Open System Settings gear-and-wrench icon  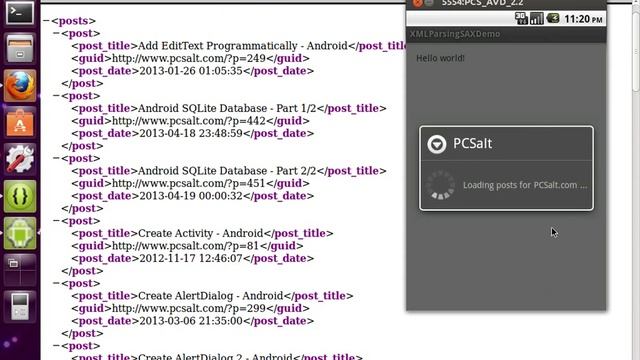[x=20, y=158]
